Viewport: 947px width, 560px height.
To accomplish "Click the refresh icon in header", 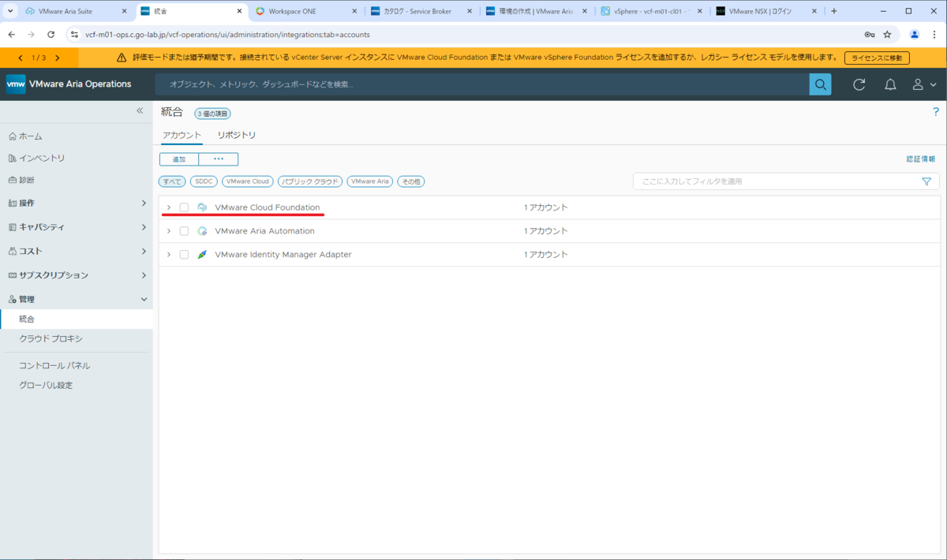I will tap(859, 84).
